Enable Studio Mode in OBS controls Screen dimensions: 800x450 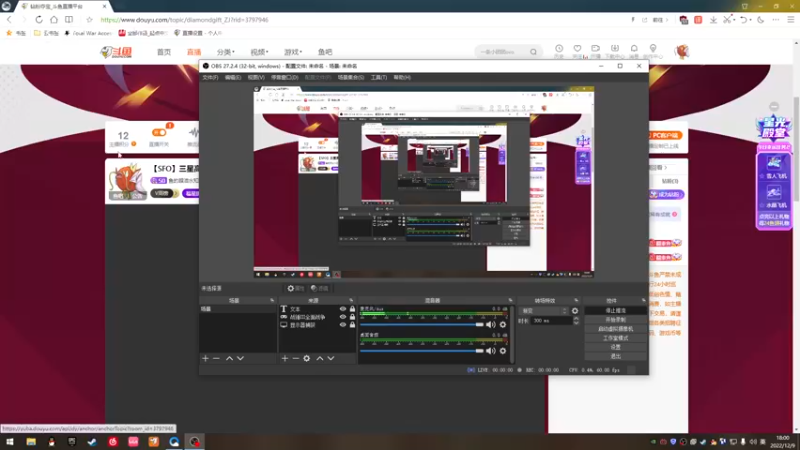coord(615,338)
